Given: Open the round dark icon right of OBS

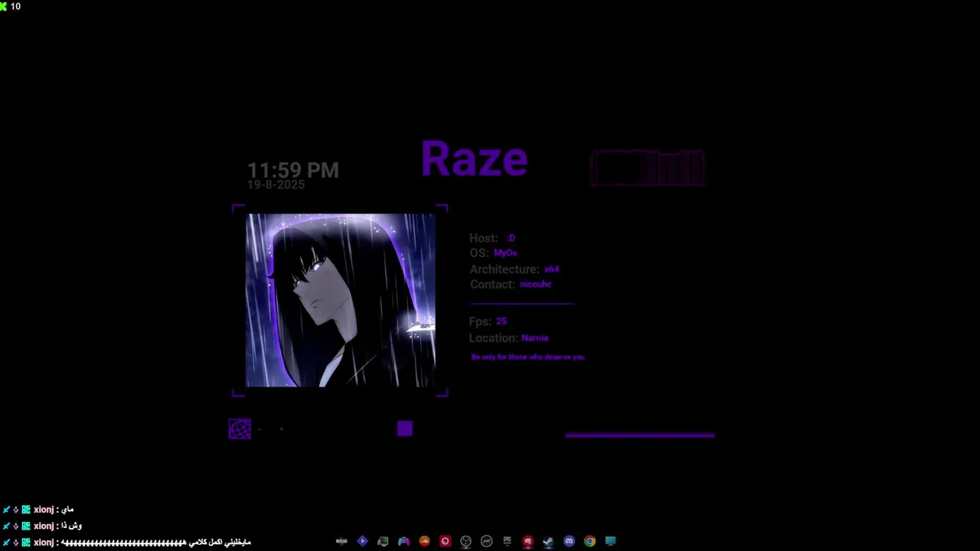Looking at the screenshot, I should [x=486, y=541].
